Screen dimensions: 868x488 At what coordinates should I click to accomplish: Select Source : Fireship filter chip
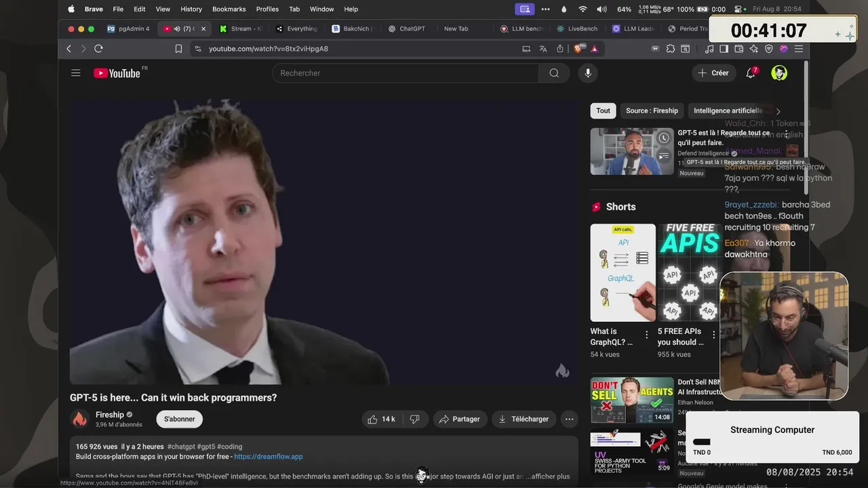(x=652, y=111)
